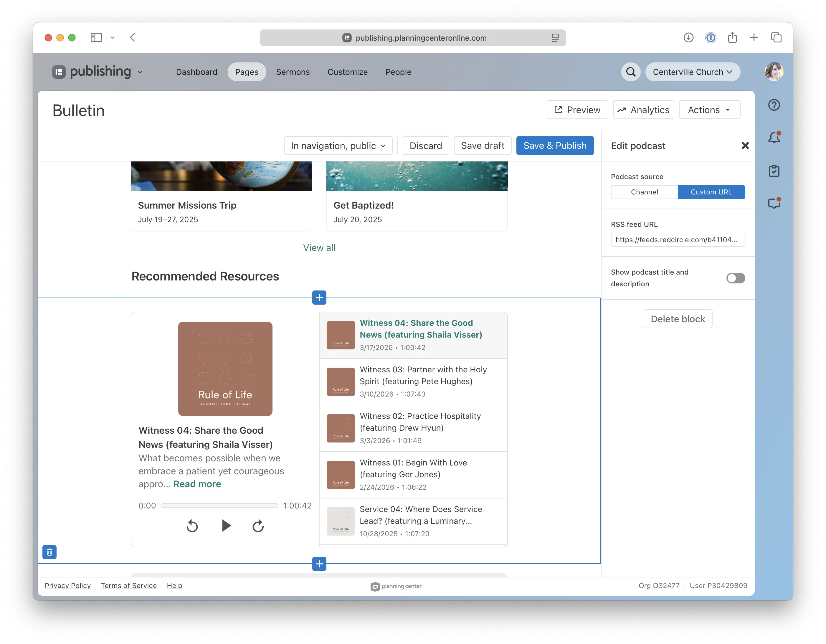This screenshot has height=644, width=826.
Task: Click the blue trash icon on podcast block
Action: click(x=49, y=552)
